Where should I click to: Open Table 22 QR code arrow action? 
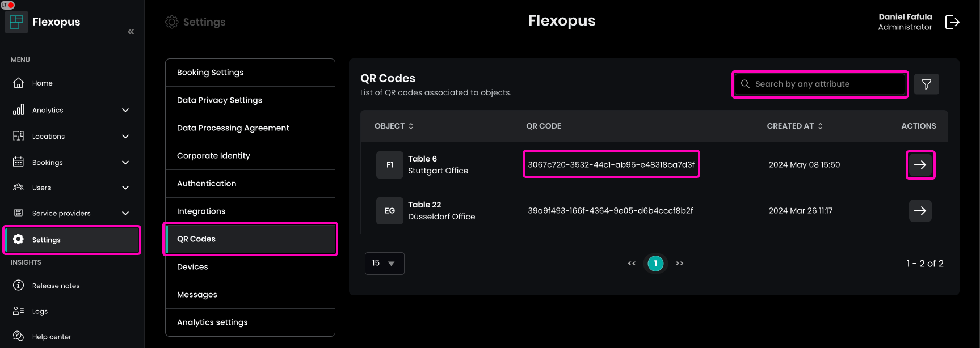point(920,211)
